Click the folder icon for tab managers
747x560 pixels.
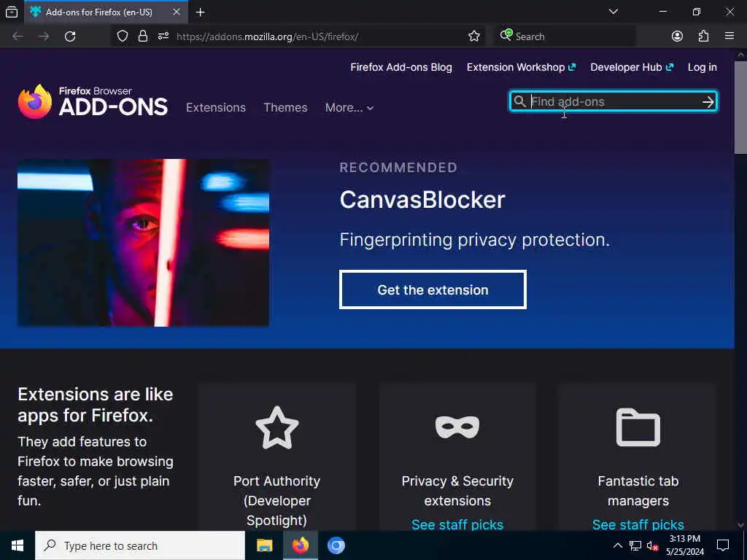638,427
